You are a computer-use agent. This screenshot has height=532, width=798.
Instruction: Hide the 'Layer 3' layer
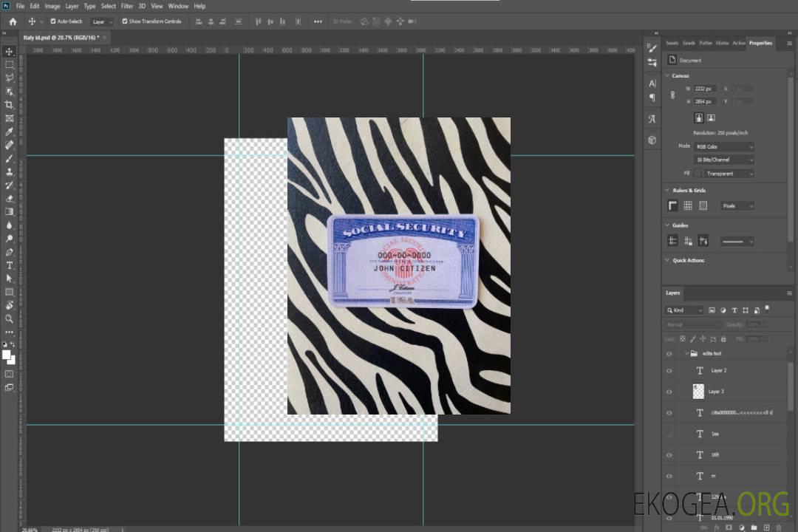[669, 392]
